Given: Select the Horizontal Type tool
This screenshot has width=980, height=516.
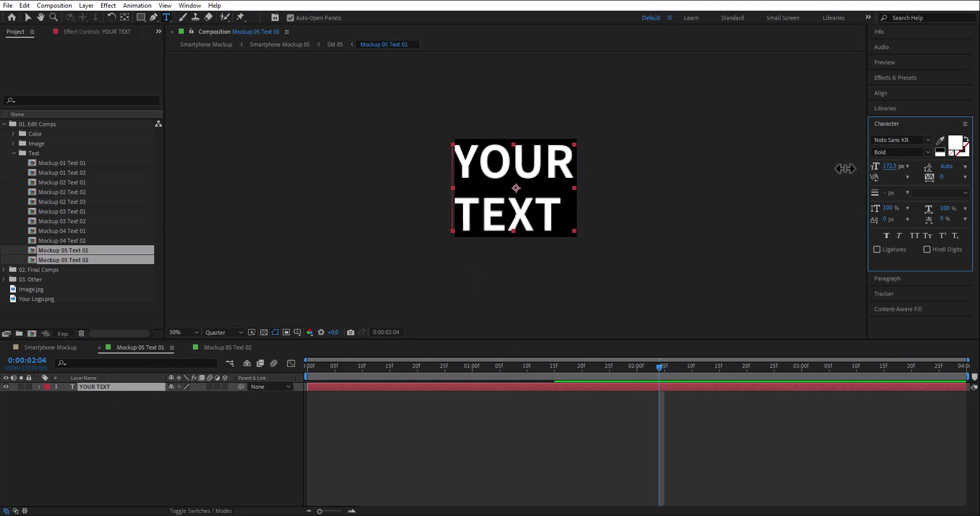Looking at the screenshot, I should pyautogui.click(x=166, y=17).
